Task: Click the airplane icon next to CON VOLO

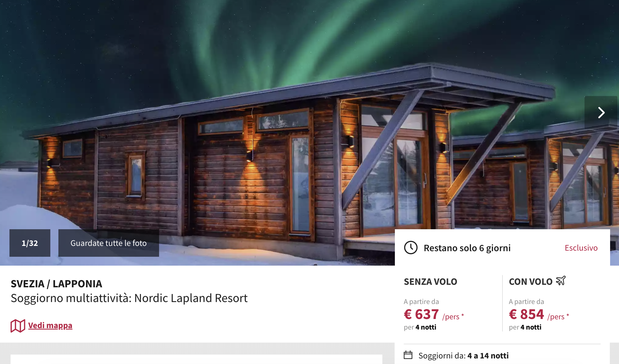Action: tap(561, 281)
